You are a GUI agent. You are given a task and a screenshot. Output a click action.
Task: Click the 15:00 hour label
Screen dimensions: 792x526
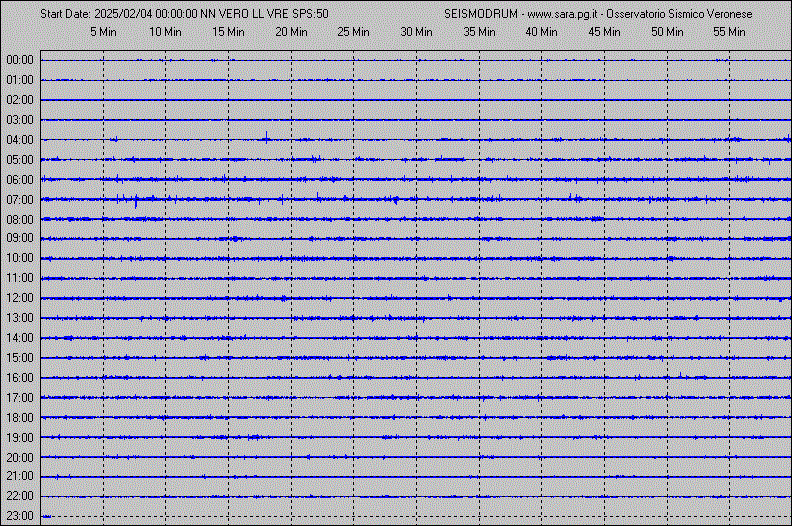[x=20, y=357]
